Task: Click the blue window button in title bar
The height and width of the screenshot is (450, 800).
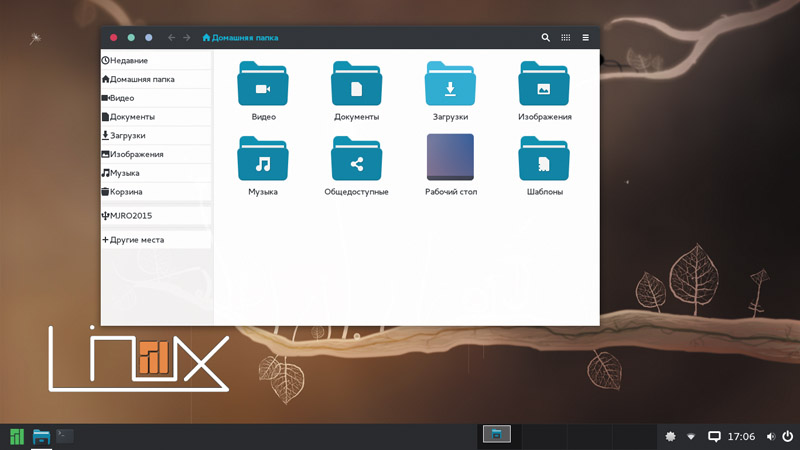Action: click(x=148, y=38)
